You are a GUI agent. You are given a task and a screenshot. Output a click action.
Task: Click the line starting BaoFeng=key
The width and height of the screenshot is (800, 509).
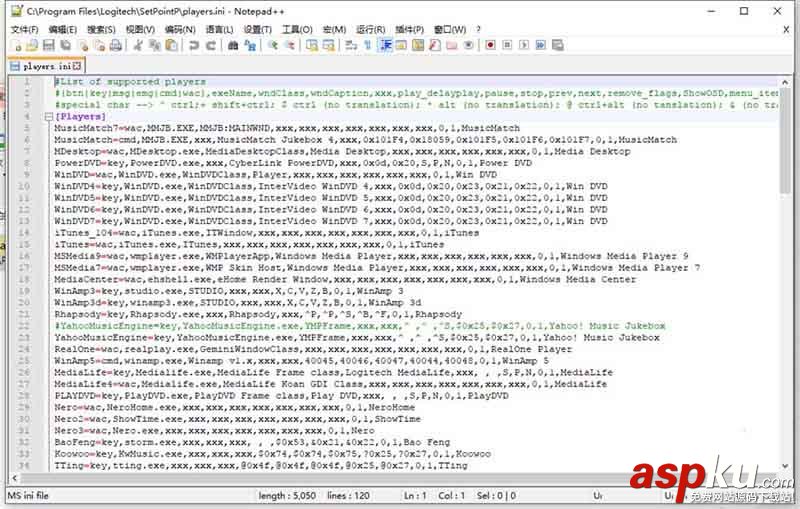pyautogui.click(x=252, y=442)
